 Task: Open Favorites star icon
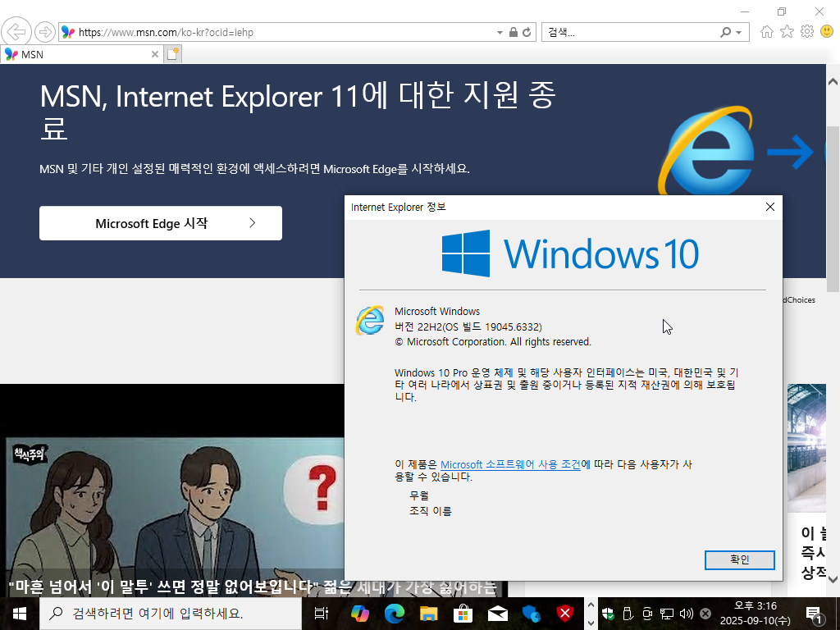[787, 32]
